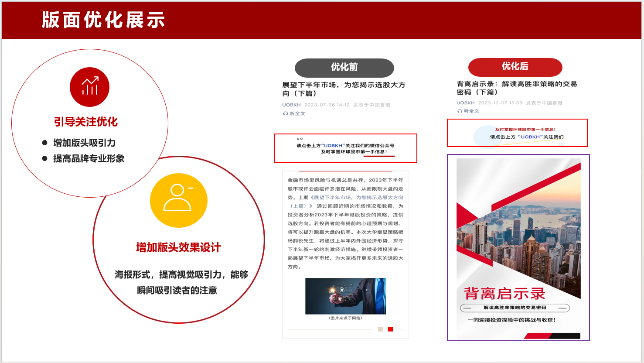
Task: Click new banner text 请点击上方“UOBKH”关注我们
Action: point(527,137)
